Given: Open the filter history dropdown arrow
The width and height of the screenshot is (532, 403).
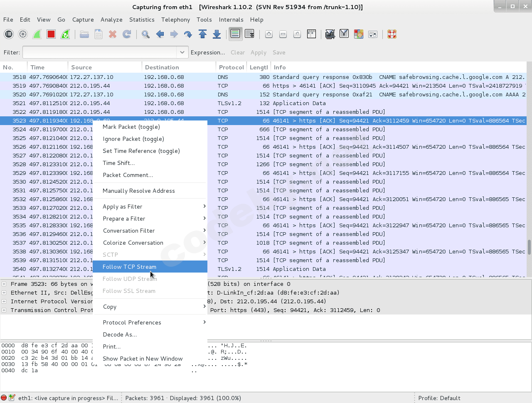Looking at the screenshot, I should coord(182,52).
